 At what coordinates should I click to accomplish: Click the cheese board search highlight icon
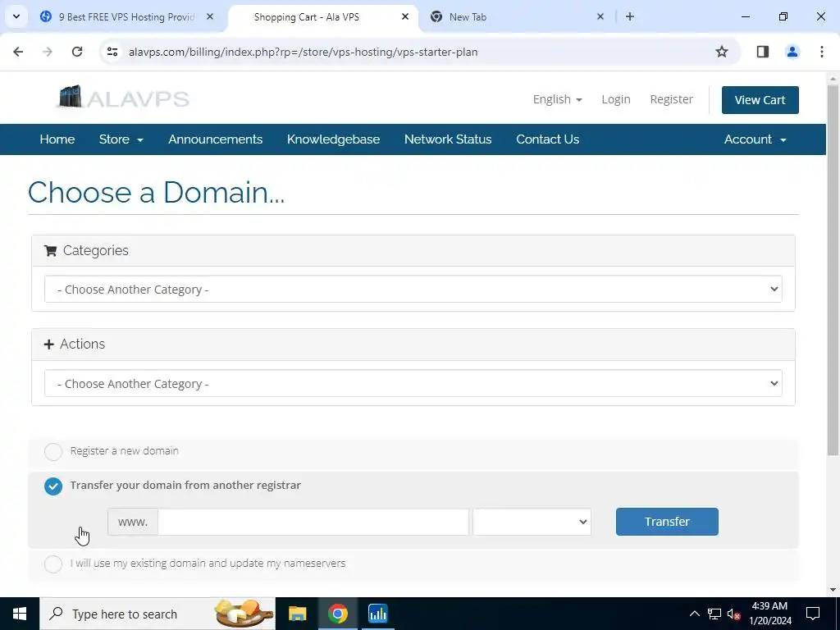click(x=244, y=614)
